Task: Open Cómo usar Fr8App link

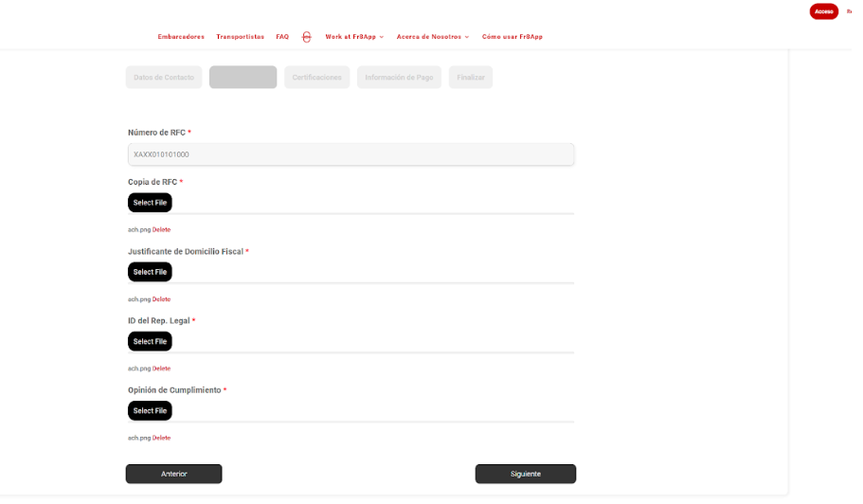Action: (x=512, y=37)
